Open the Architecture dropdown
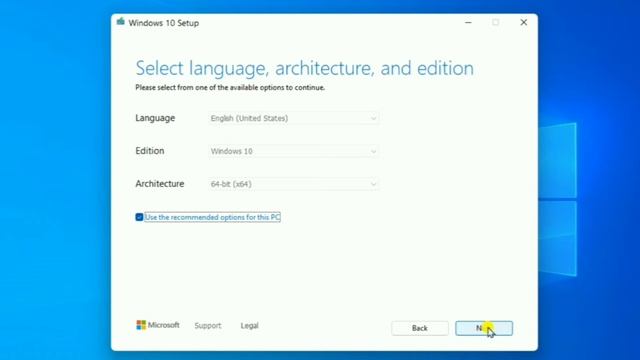This screenshot has height=360, width=640. coord(293,184)
